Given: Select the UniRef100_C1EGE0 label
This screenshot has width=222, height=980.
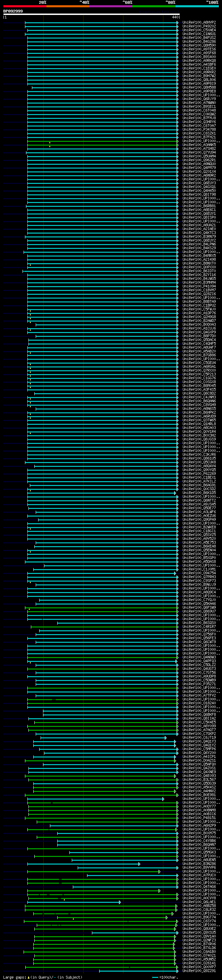Looking at the screenshot, I should point(199,68).
